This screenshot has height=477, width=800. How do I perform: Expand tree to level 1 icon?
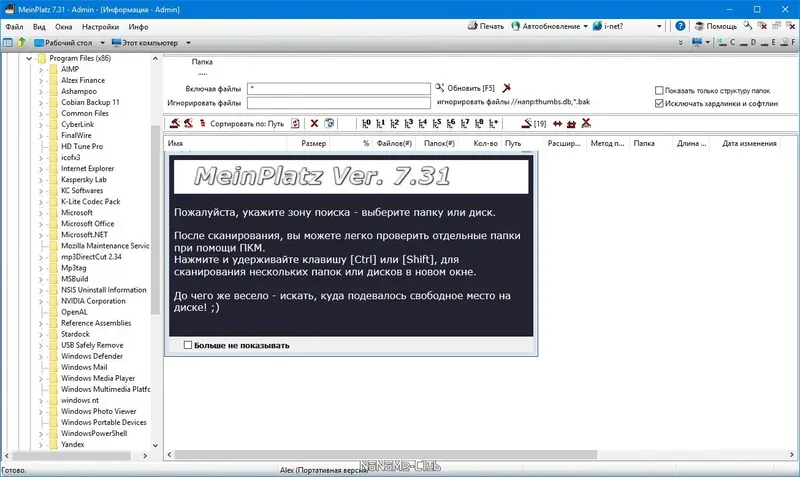click(x=381, y=123)
